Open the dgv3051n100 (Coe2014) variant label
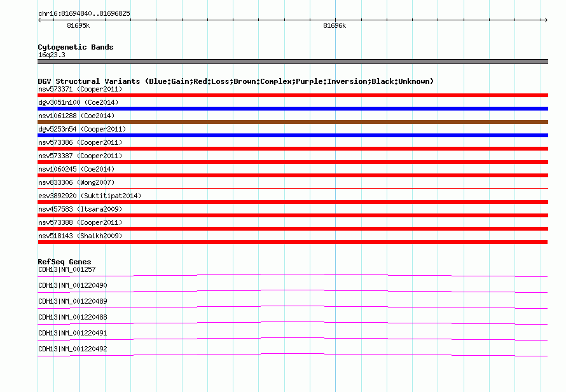This screenshot has width=566, height=392. [78, 102]
